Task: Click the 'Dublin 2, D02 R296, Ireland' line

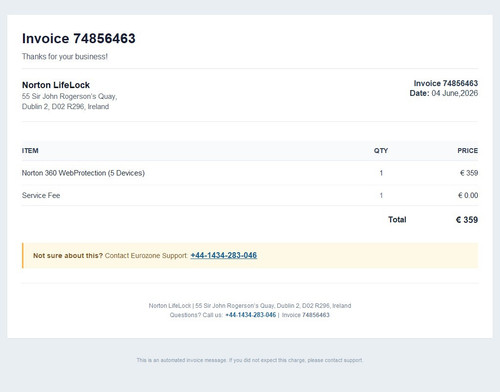Action: click(x=65, y=107)
